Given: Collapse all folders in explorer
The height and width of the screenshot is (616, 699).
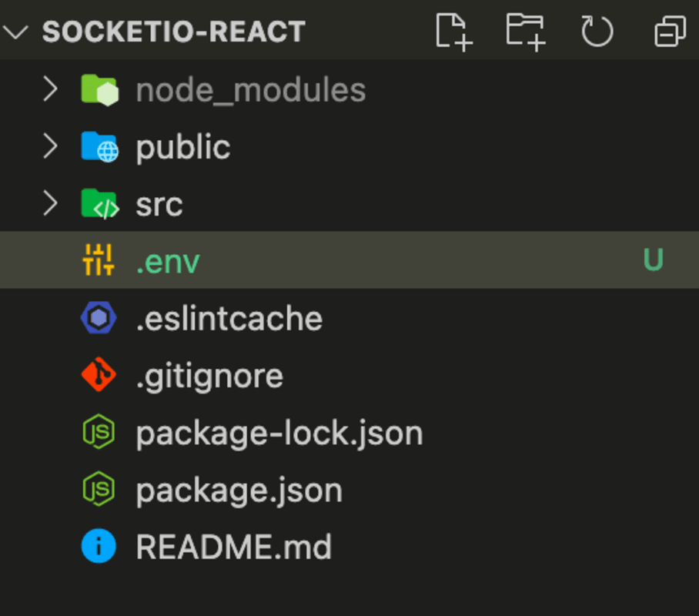Looking at the screenshot, I should click(x=670, y=32).
